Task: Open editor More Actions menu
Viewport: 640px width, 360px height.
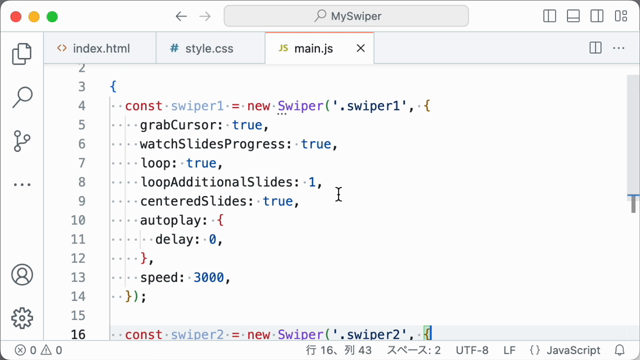Action: (619, 48)
